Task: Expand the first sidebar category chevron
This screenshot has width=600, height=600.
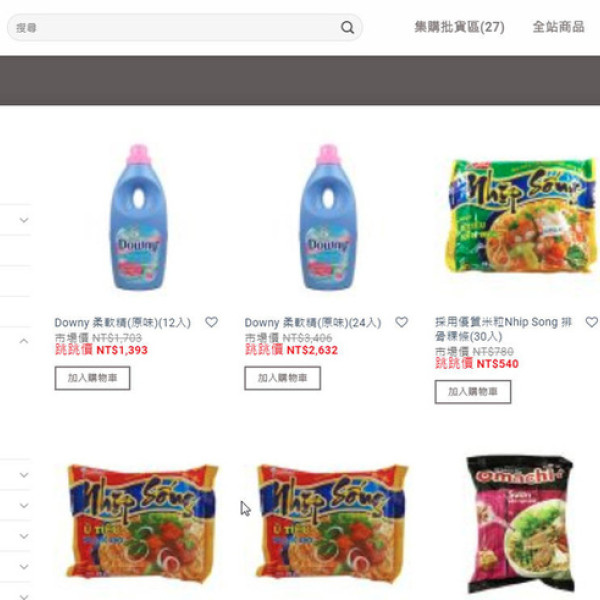Action: pyautogui.click(x=24, y=220)
